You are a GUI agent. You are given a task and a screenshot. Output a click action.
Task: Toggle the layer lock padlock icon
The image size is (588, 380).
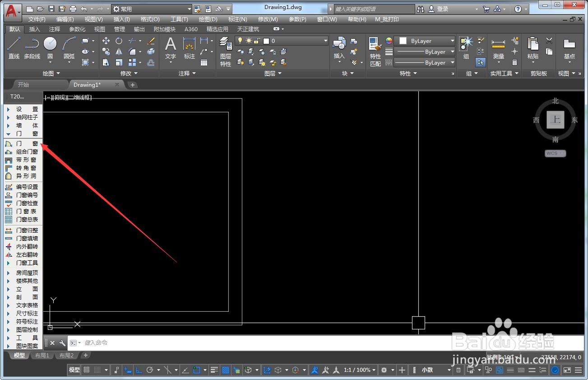pyautogui.click(x=256, y=41)
